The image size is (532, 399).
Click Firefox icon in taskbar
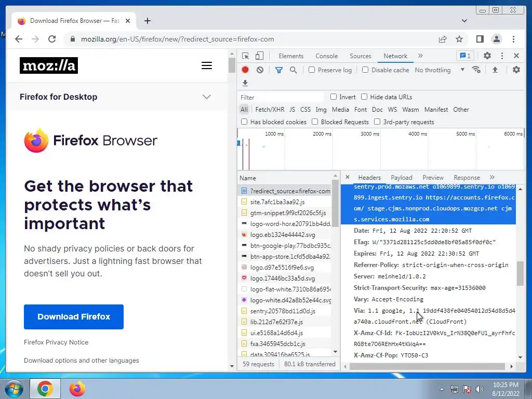point(77,389)
